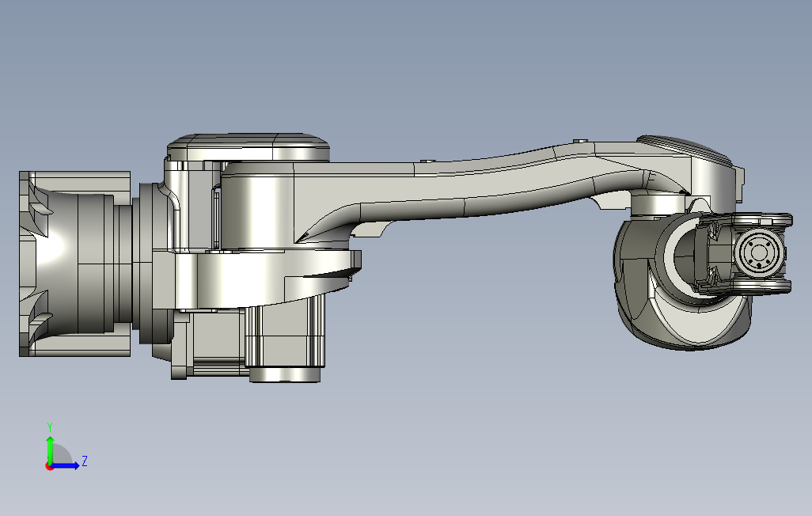Viewport: 812px width, 516px height.
Task: Click the blue Z axis arrow of the triad
Action: click(x=65, y=466)
